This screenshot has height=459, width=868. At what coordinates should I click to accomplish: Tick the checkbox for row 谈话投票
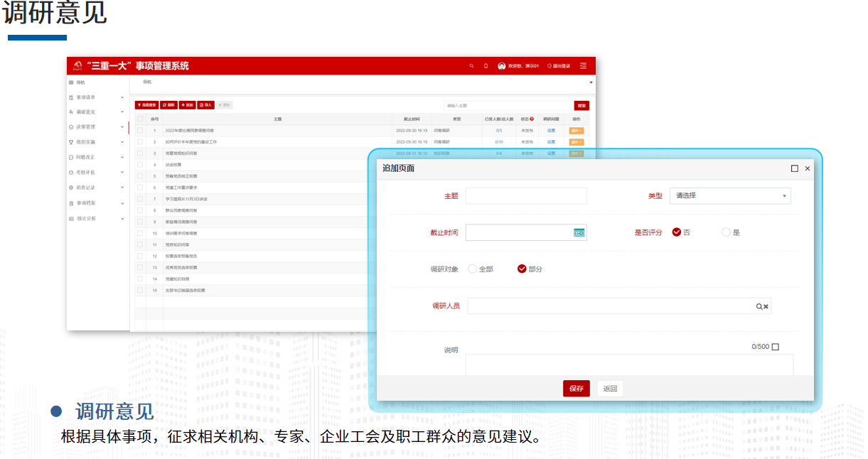point(140,164)
